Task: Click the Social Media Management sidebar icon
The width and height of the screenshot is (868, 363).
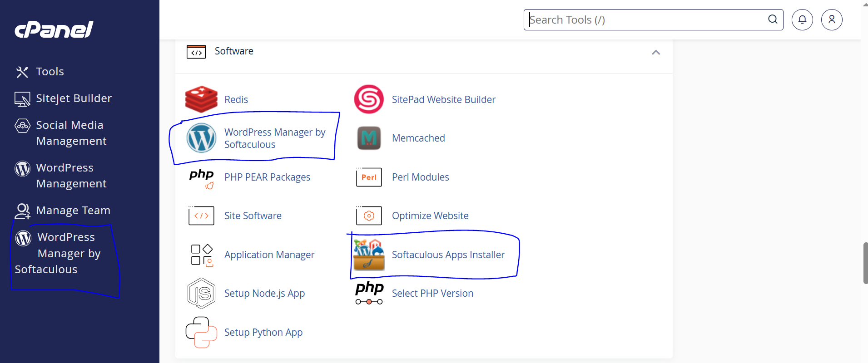Action: click(22, 125)
